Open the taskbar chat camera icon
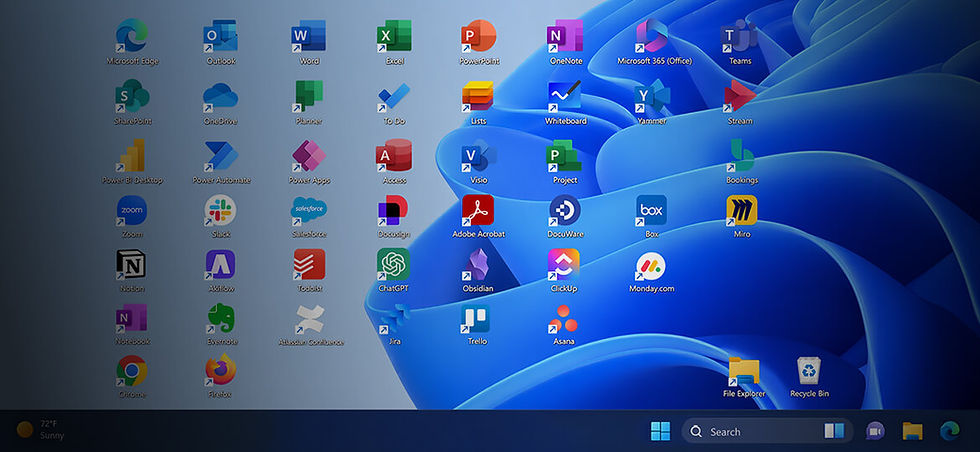The image size is (980, 452). click(875, 431)
